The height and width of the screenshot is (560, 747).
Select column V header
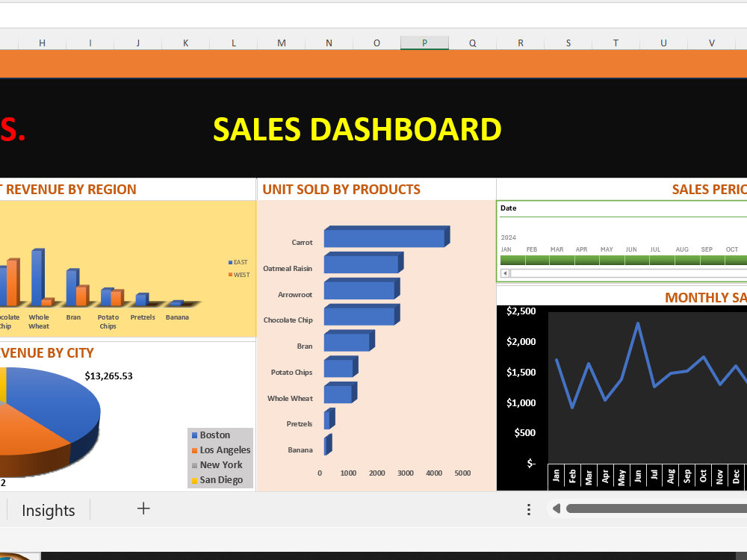712,43
